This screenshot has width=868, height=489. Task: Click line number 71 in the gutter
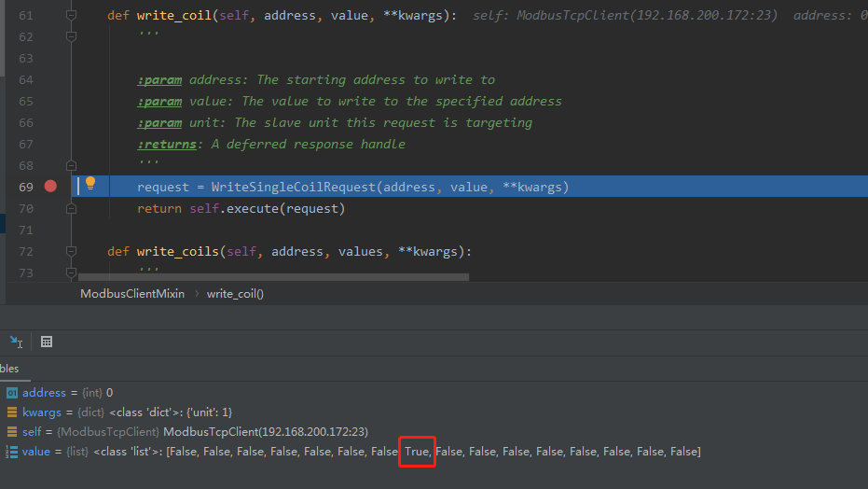tap(26, 231)
